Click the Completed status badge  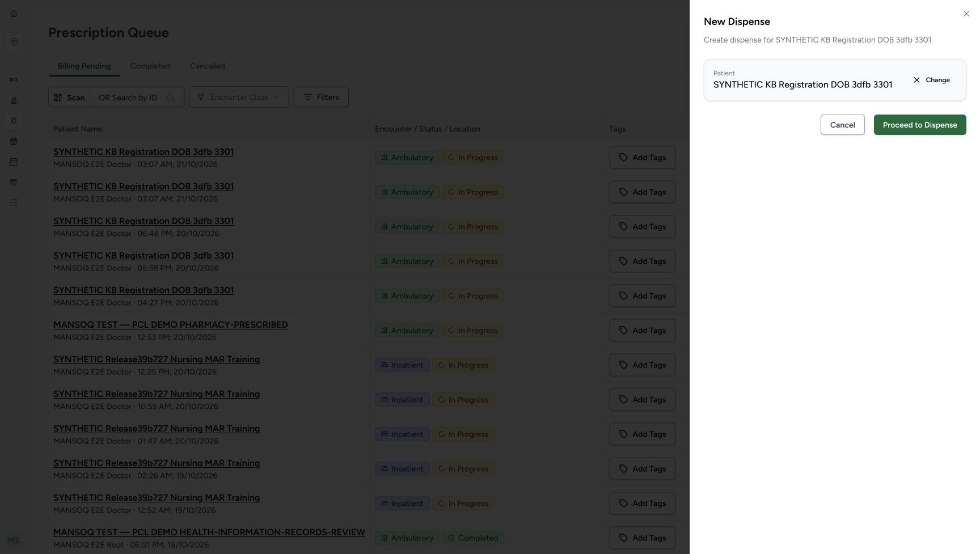point(473,538)
